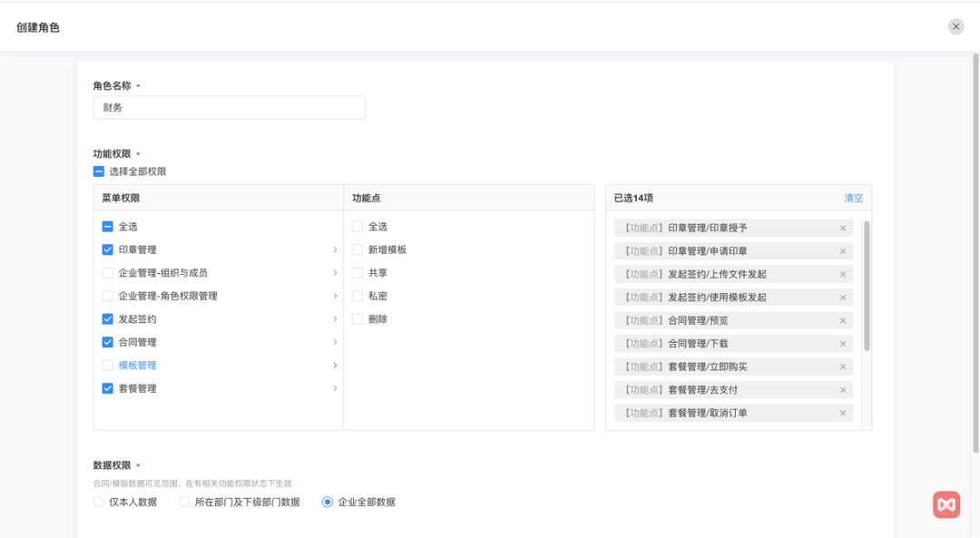Expand 套餐管理 row chevron

pos(335,388)
